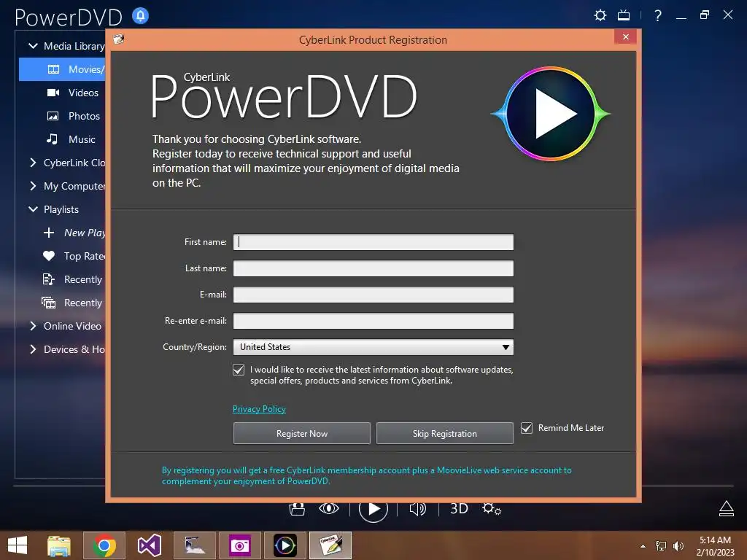747x560 pixels.
Task: Click the system tray volume icon
Action: [x=678, y=545]
